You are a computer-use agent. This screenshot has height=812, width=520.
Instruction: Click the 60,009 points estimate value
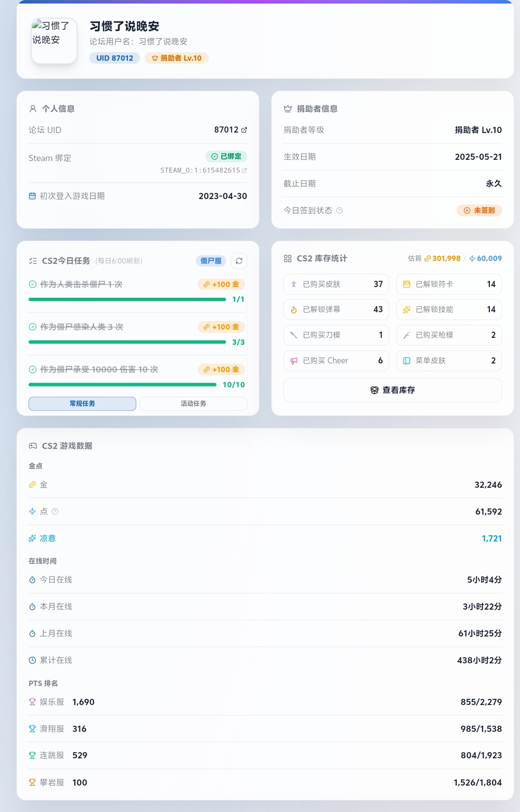pos(489,259)
